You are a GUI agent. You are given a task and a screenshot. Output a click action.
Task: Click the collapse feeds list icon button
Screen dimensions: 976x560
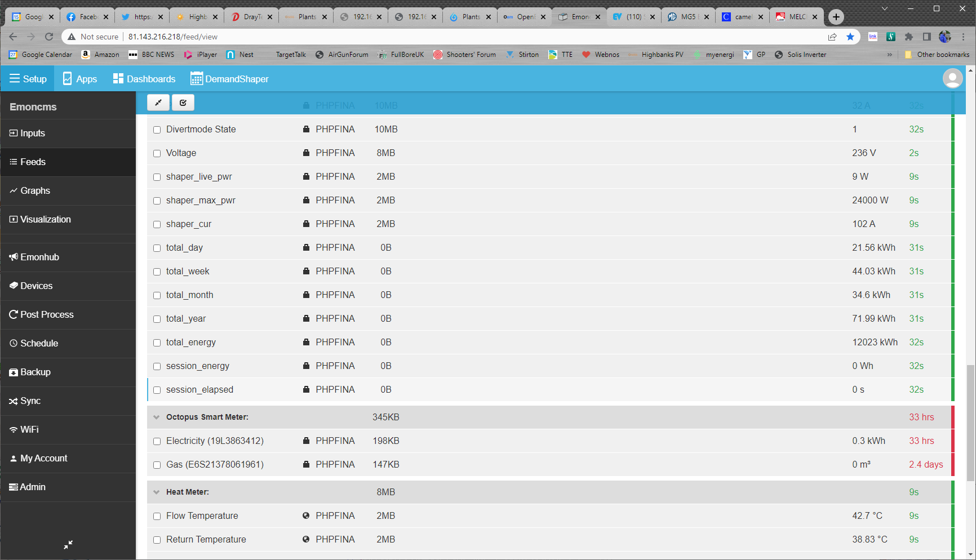pos(158,103)
